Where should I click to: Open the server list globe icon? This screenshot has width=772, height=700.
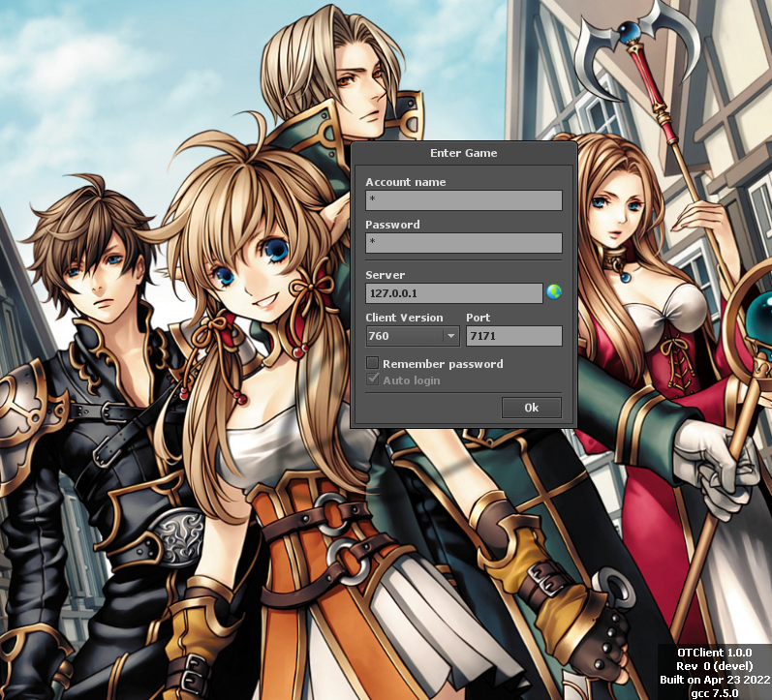554,292
